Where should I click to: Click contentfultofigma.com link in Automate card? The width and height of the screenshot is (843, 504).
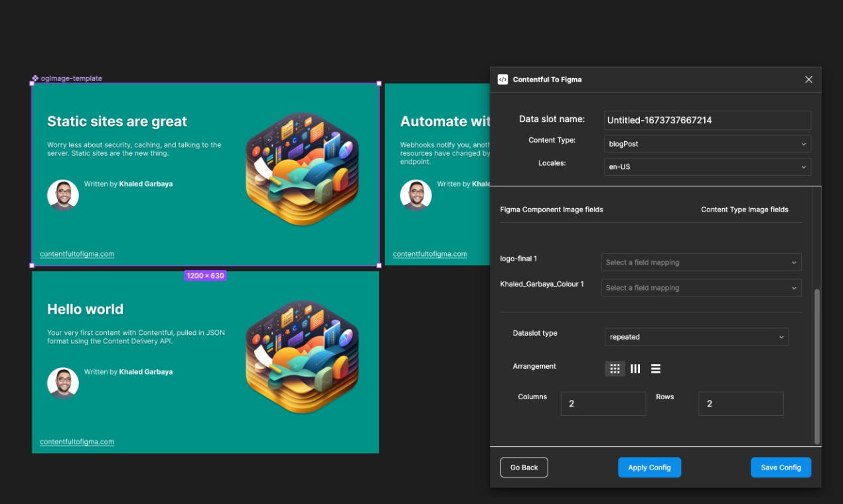(430, 254)
